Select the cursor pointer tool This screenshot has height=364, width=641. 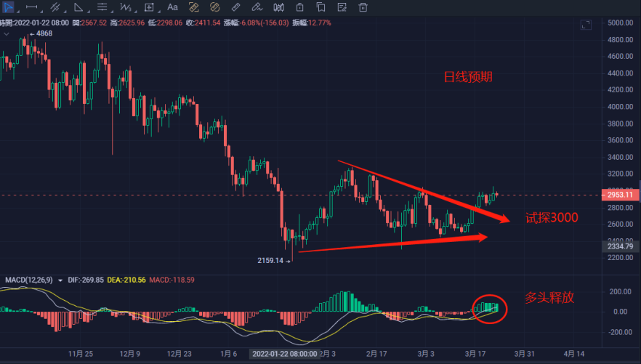[9, 7]
